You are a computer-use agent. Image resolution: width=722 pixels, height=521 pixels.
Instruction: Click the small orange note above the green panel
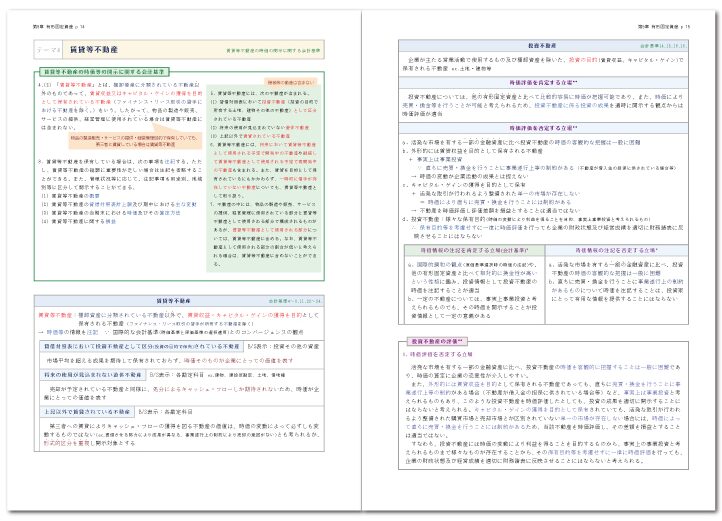(291, 82)
